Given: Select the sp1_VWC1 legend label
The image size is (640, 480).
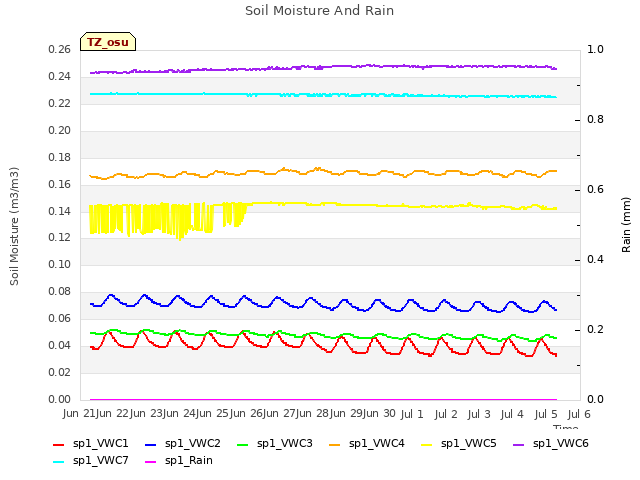Looking at the screenshot, I should point(100,444).
